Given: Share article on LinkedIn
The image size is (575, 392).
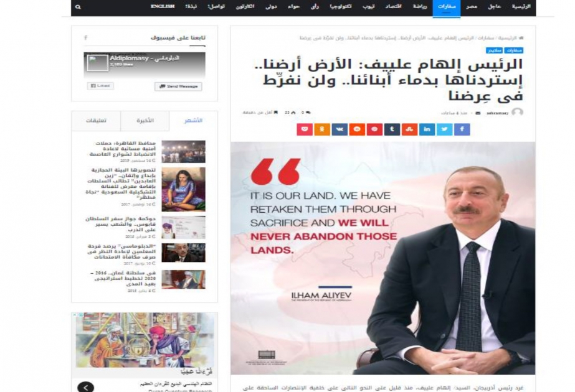Looking at the screenshot, I should (427, 129).
